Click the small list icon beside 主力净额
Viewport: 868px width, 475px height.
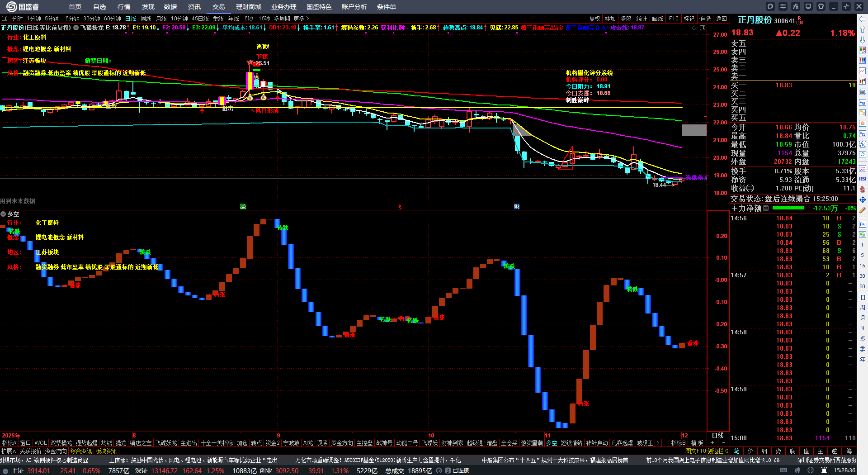(x=766, y=209)
